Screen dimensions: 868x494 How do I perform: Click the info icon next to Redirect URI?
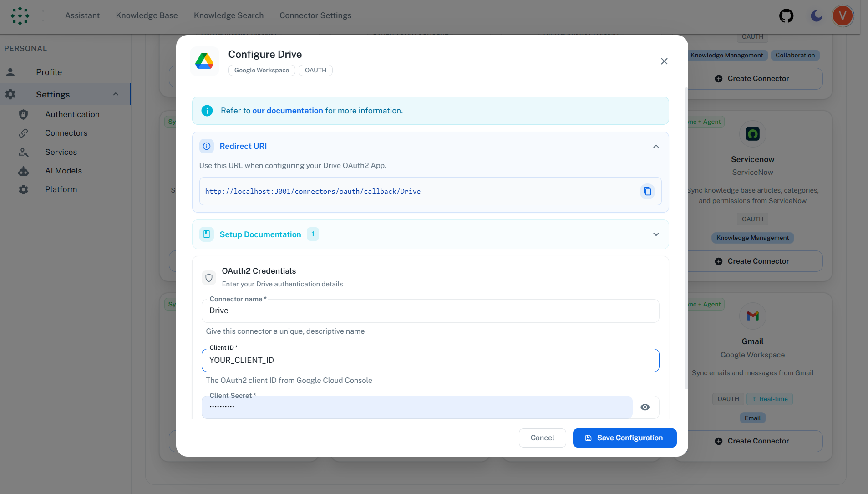point(207,146)
